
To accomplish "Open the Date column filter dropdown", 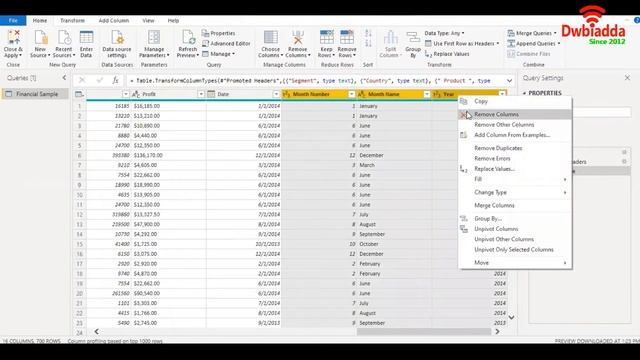I will 276,94.
